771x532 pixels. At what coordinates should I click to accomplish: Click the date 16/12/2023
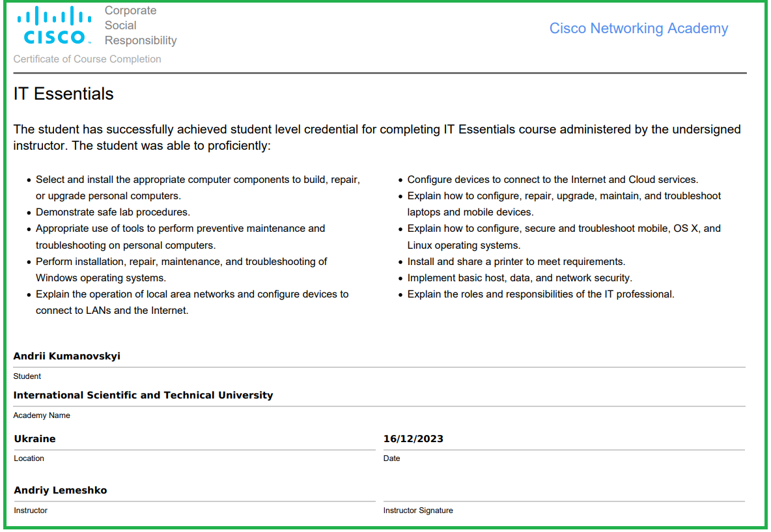click(413, 439)
